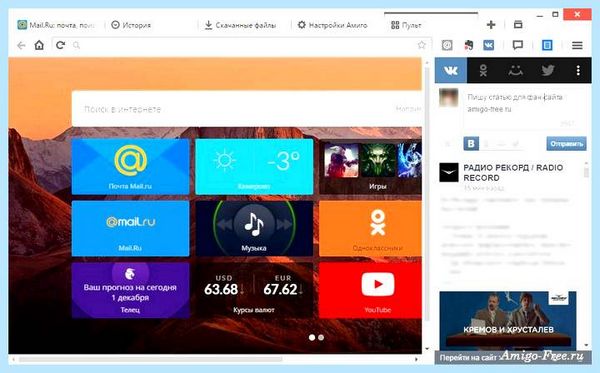Open the Музыка tile

point(254,228)
